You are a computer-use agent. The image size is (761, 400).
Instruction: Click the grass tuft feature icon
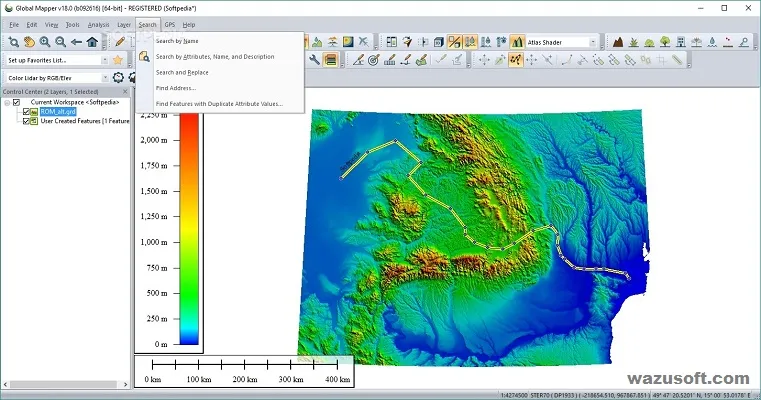tap(633, 42)
